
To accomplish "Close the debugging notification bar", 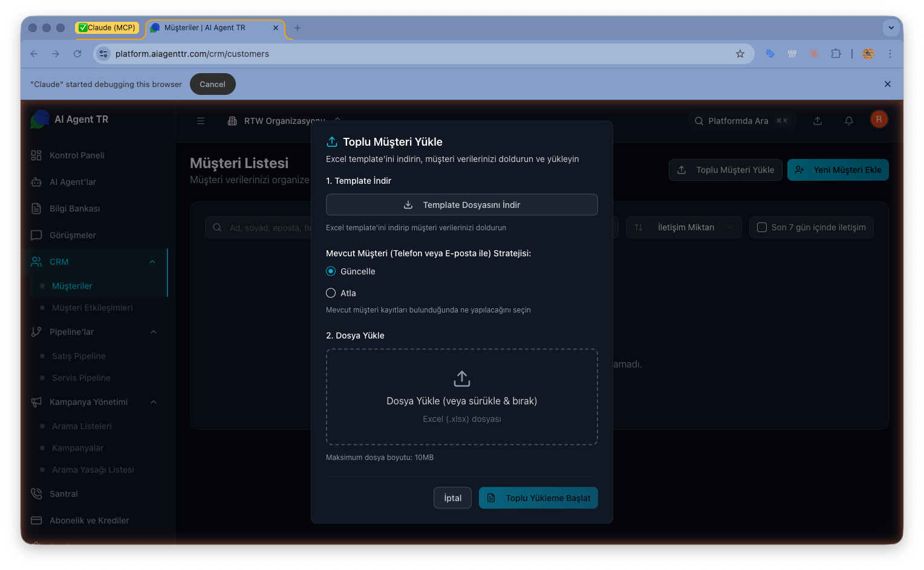I will [888, 84].
